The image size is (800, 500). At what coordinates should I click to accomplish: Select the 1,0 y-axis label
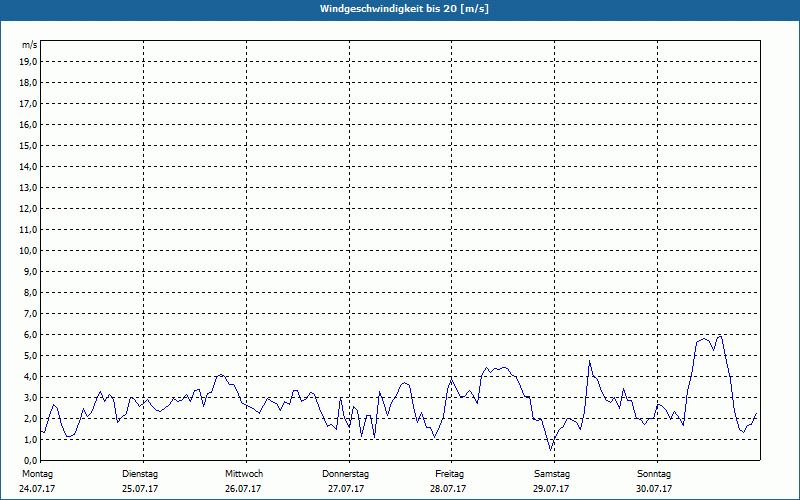tap(30, 439)
